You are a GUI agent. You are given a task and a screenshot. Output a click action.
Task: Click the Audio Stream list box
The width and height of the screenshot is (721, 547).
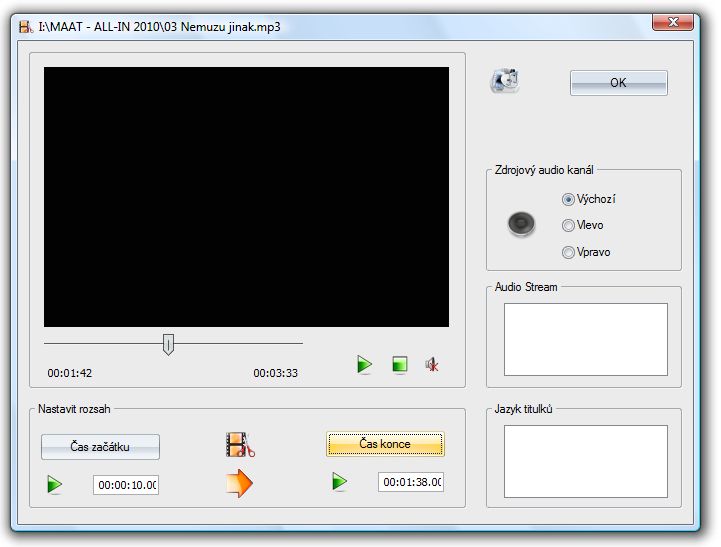(586, 339)
